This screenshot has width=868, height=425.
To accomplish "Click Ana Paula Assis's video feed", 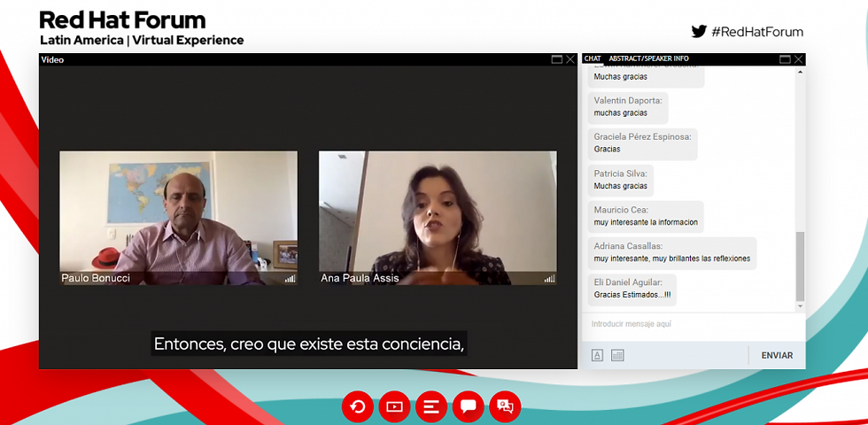I will [x=438, y=218].
